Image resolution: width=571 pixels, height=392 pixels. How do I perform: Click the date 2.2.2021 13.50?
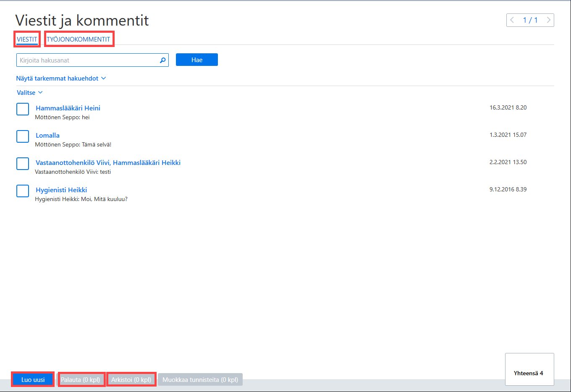pyautogui.click(x=508, y=162)
